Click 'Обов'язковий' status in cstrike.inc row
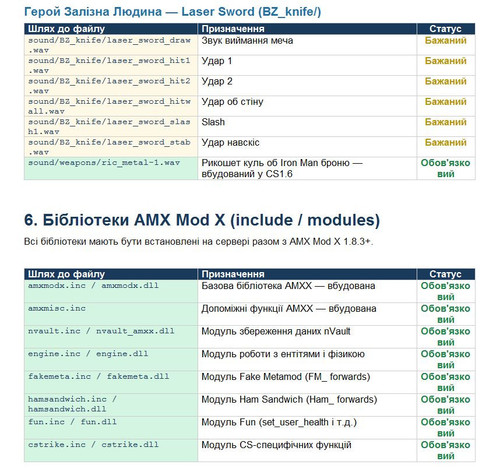Image resolution: width=500 pixels, height=472 pixels. coord(445,450)
